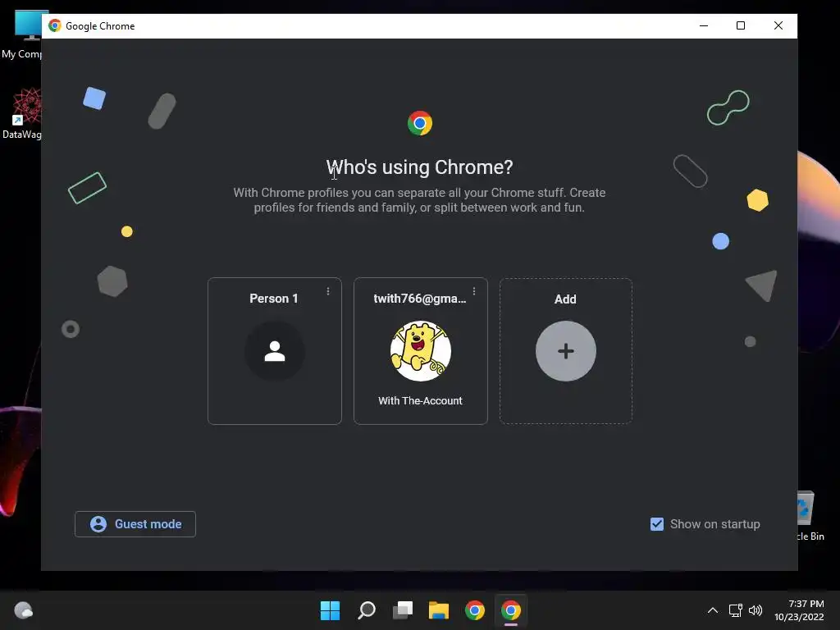Select the My Computer desktop icon
The image size is (840, 630).
coord(22,34)
